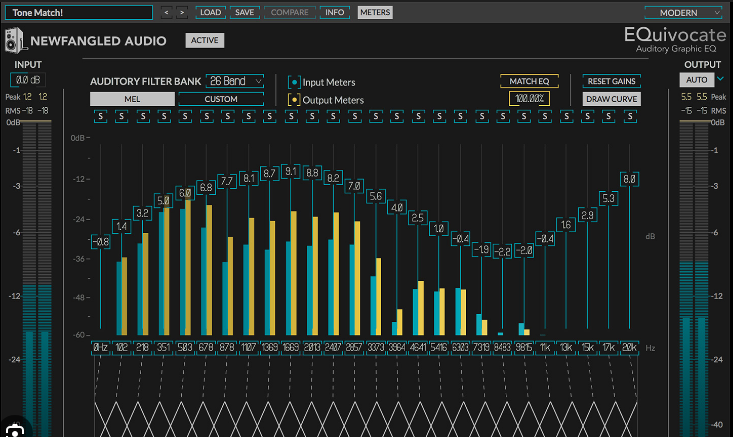
Task: Click the 100.00% match amount field
Action: tap(529, 99)
